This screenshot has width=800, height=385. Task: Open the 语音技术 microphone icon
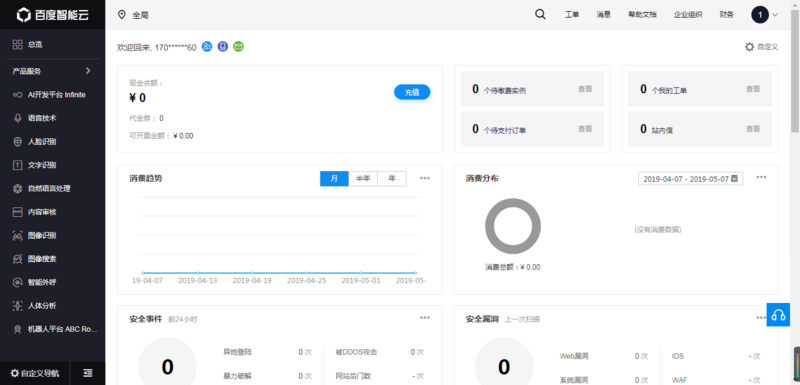(17, 118)
